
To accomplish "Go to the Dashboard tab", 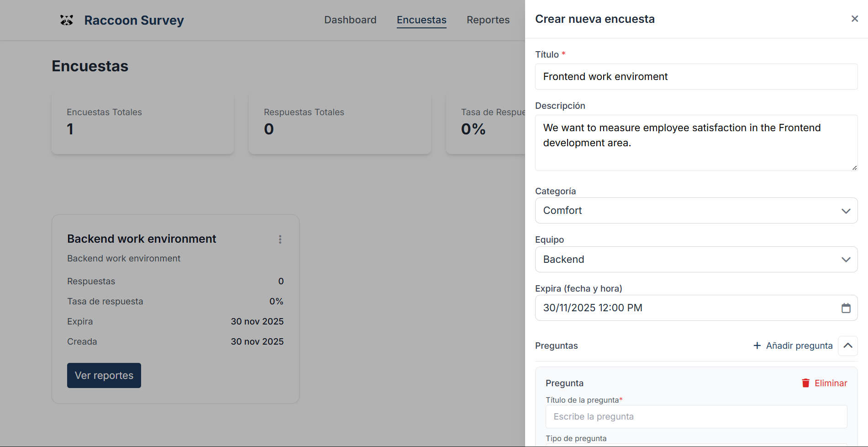I will (350, 20).
